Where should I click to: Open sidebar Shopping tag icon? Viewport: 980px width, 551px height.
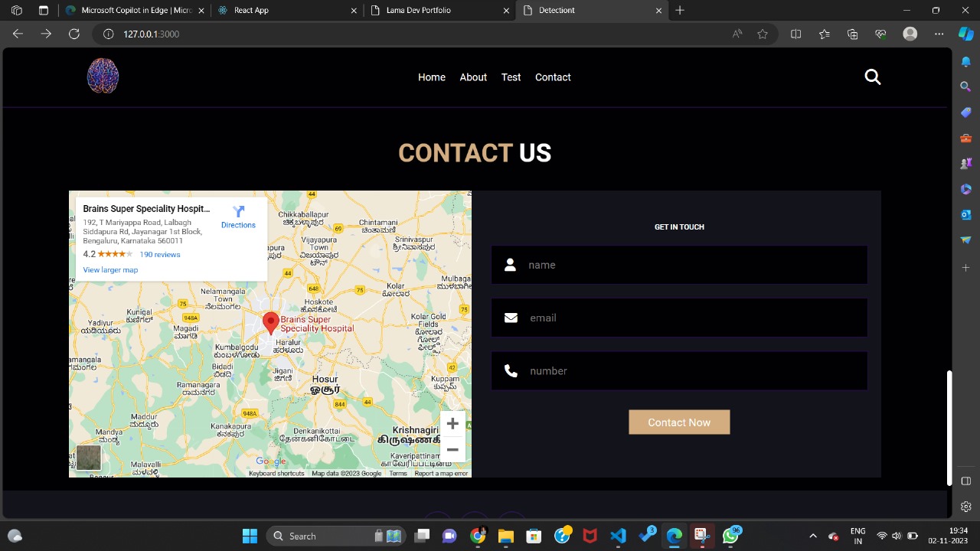pos(966,112)
